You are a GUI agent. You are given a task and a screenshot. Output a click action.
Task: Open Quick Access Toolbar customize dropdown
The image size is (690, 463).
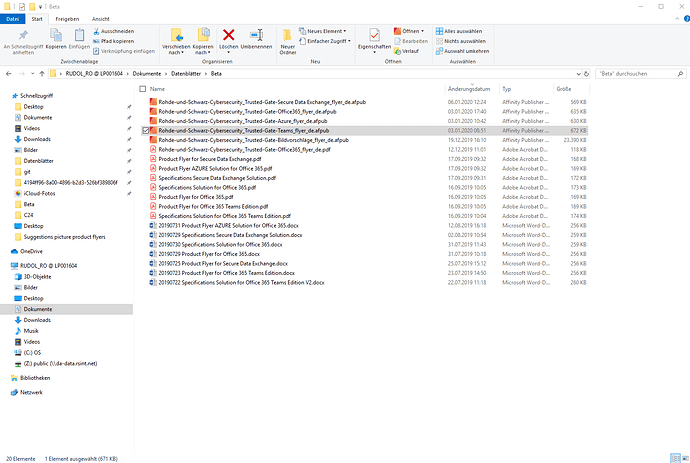[40, 7]
